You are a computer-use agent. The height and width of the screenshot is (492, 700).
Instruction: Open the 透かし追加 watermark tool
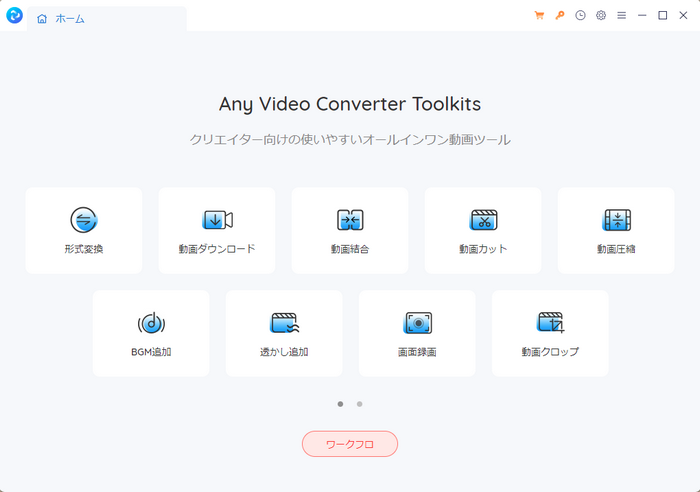point(284,334)
